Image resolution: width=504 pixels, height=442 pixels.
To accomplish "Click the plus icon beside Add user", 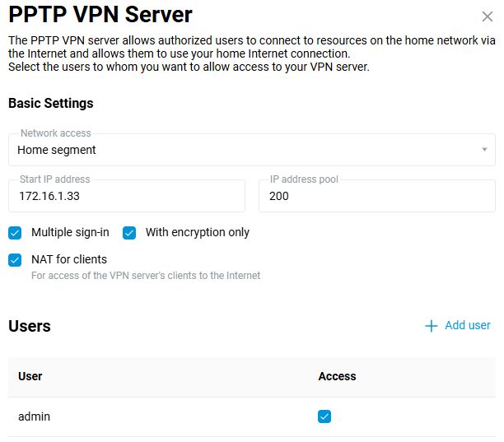I will point(431,326).
